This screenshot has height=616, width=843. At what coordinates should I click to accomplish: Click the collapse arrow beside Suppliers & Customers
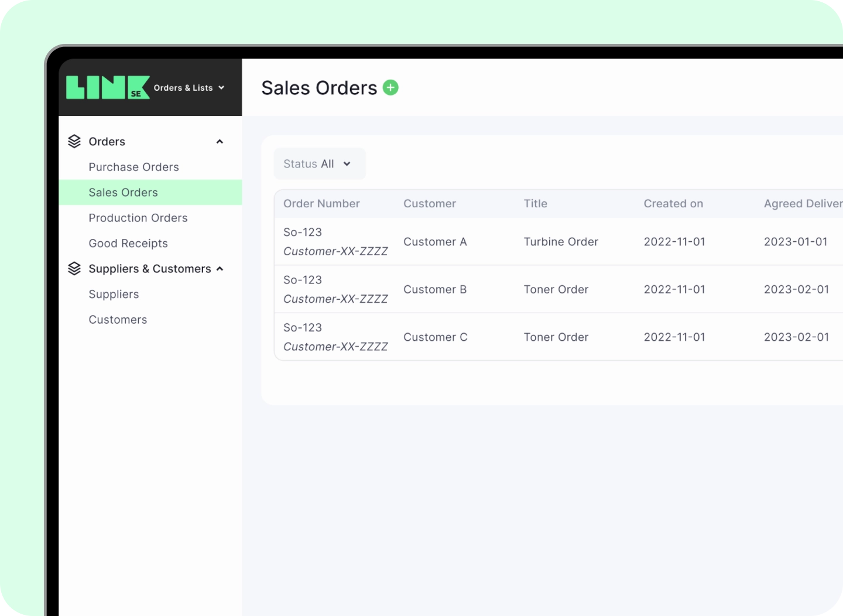click(220, 268)
